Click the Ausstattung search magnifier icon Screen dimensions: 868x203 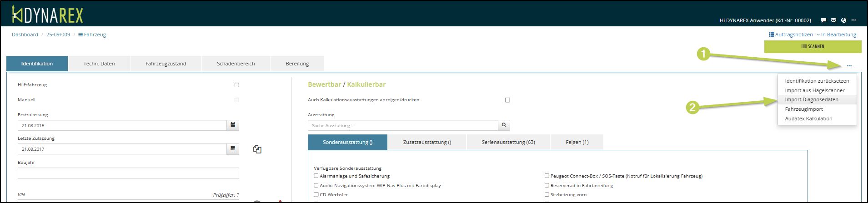pyautogui.click(x=504, y=125)
